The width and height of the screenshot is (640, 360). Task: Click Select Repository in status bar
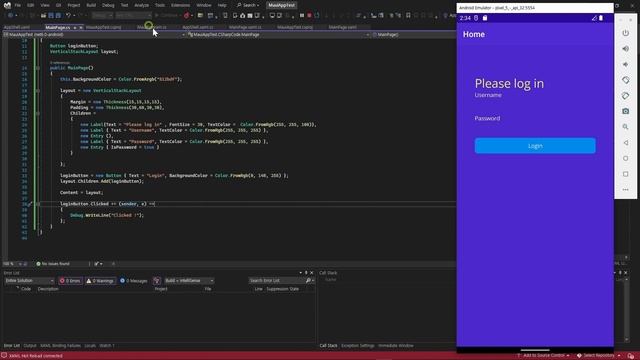pos(598,356)
